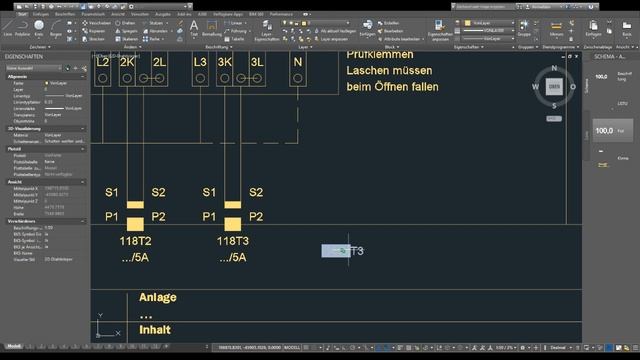Viewport: 640px width, 360px height.
Task: Click the Anlage title block label
Action: coord(158,298)
